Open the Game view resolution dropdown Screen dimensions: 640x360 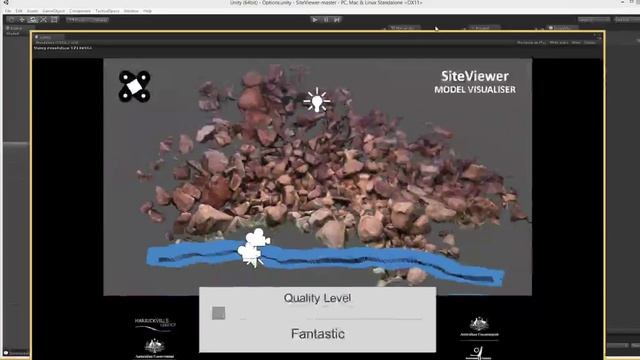point(57,42)
